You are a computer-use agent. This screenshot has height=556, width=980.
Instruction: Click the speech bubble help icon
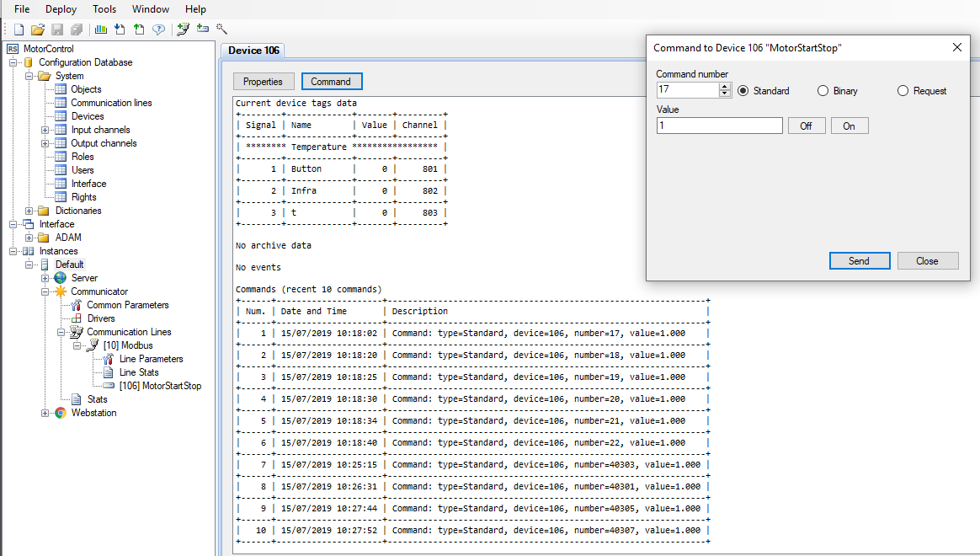coord(159,29)
